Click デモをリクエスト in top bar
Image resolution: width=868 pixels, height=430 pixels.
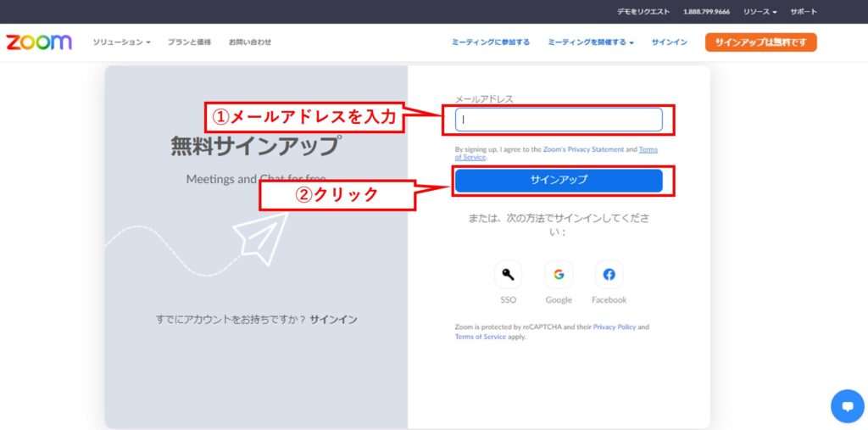point(643,12)
